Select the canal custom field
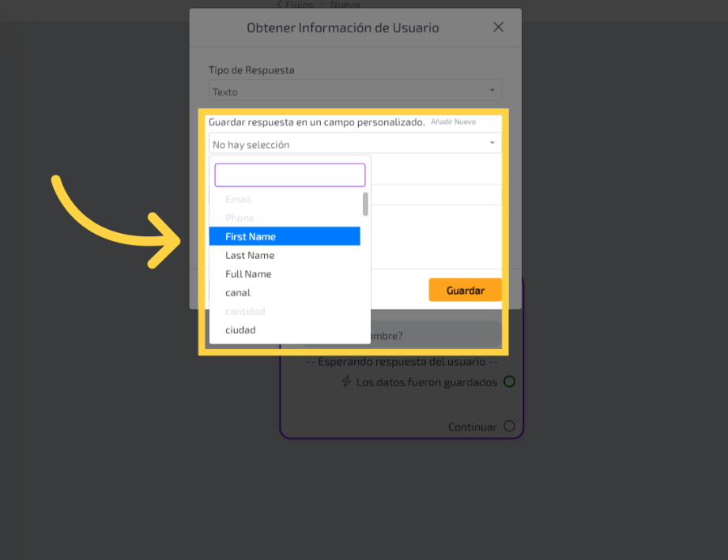This screenshot has height=560, width=728. click(x=238, y=293)
